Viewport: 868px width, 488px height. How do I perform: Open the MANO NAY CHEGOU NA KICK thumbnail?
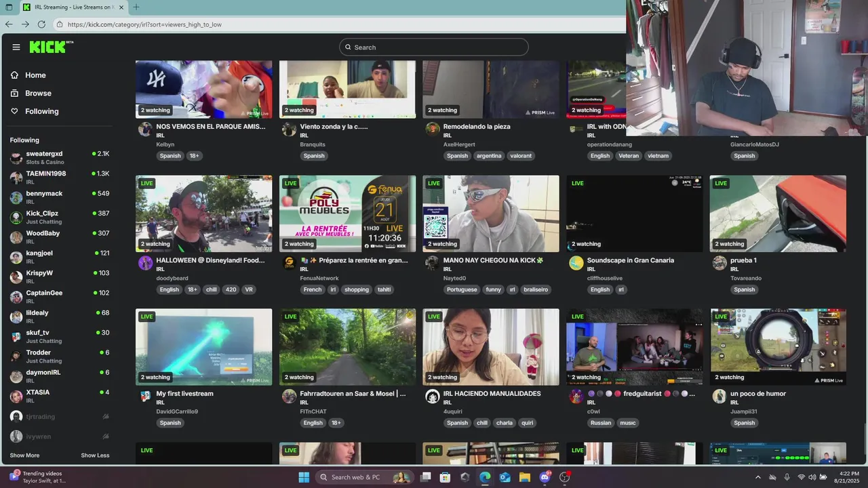(x=491, y=213)
